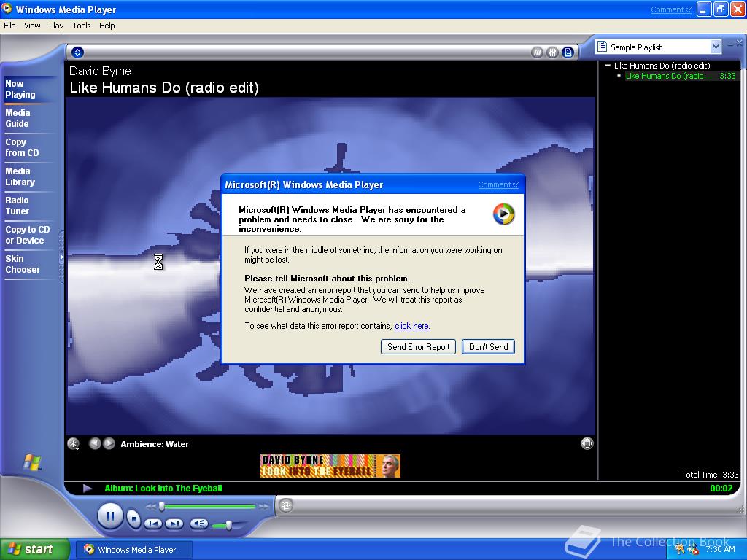Viewport: 747px width, 560px height.
Task: Click the resize grip at window corner
Action: [x=740, y=510]
